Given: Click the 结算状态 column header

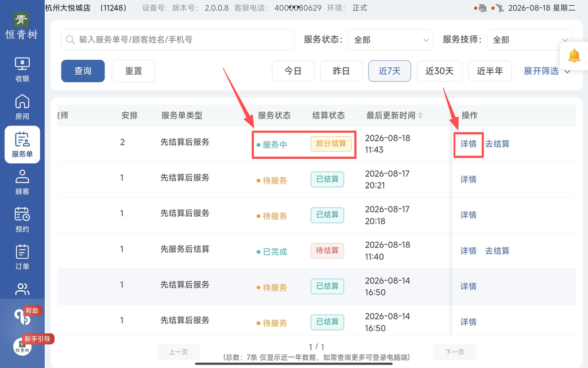Looking at the screenshot, I should pyautogui.click(x=328, y=115).
